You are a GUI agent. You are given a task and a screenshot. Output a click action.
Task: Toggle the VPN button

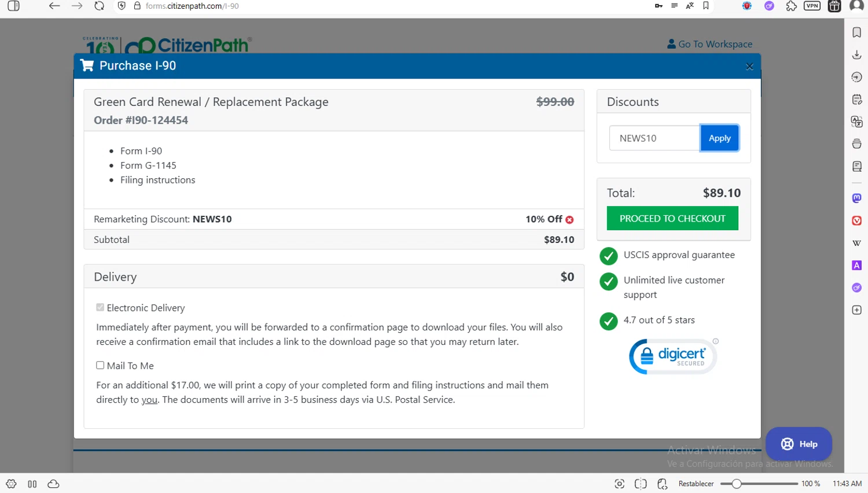[x=812, y=6]
